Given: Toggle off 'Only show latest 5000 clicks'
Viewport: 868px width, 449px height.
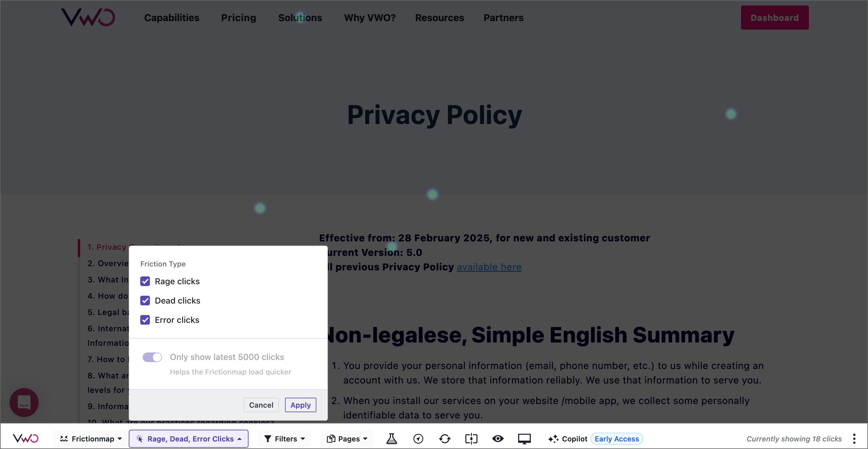Looking at the screenshot, I should tap(152, 357).
